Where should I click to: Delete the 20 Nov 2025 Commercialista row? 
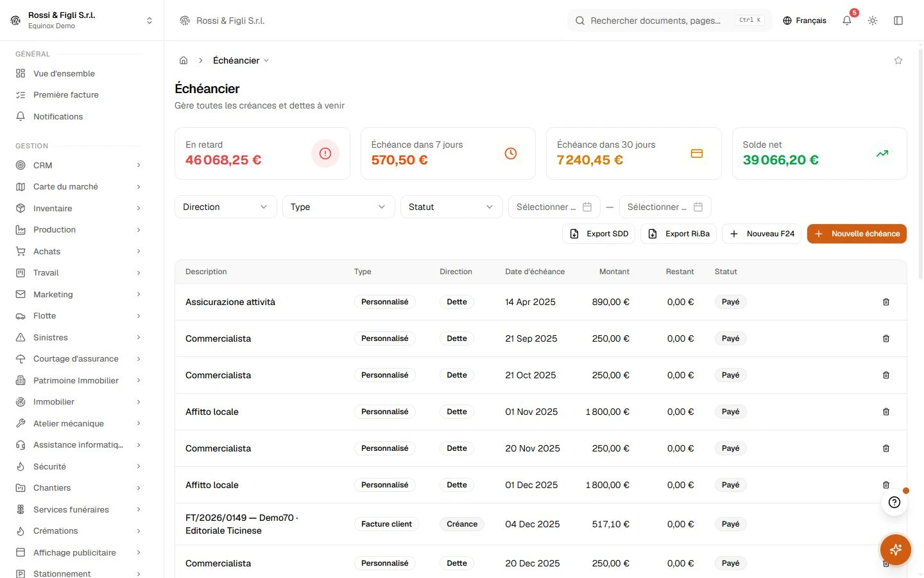[x=886, y=448]
